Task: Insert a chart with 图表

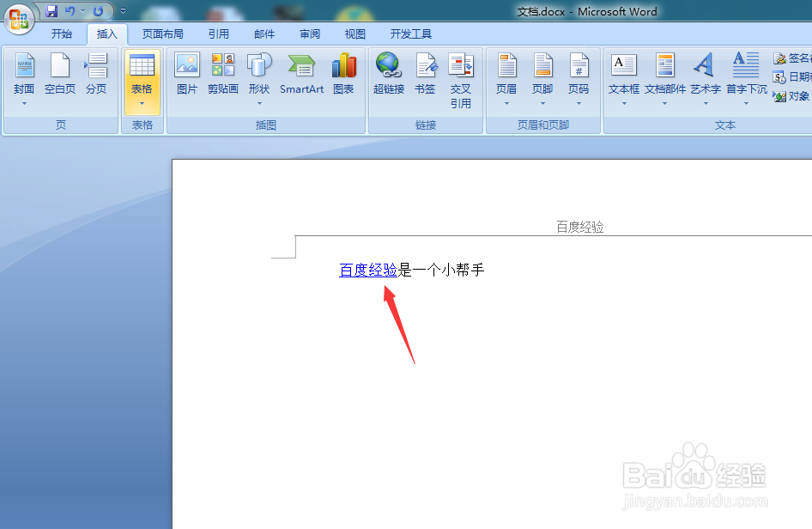Action: pos(344,74)
